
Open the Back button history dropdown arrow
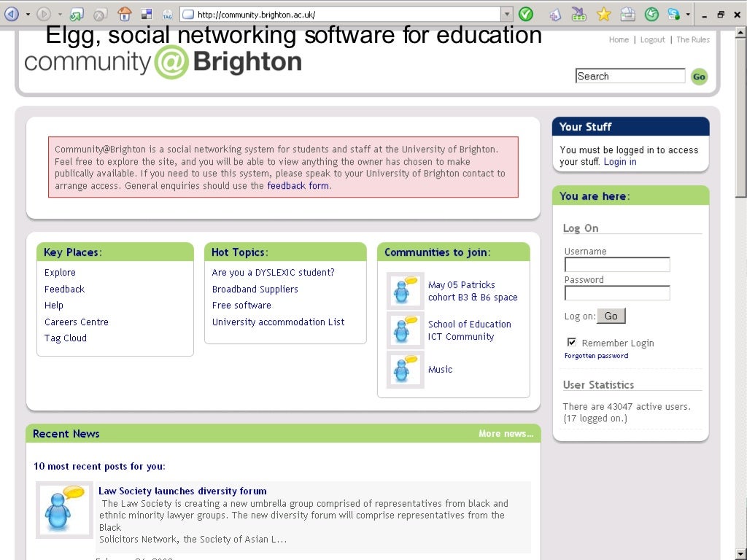tap(28, 15)
